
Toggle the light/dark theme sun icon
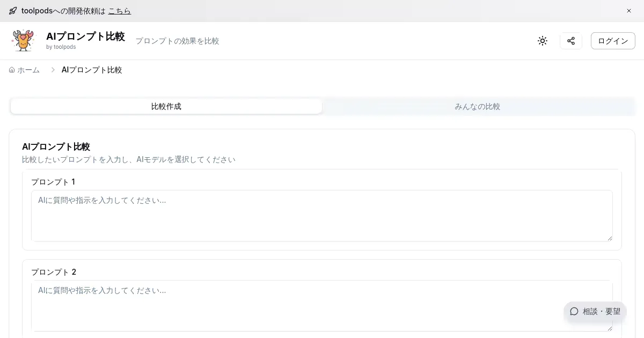[543, 41]
